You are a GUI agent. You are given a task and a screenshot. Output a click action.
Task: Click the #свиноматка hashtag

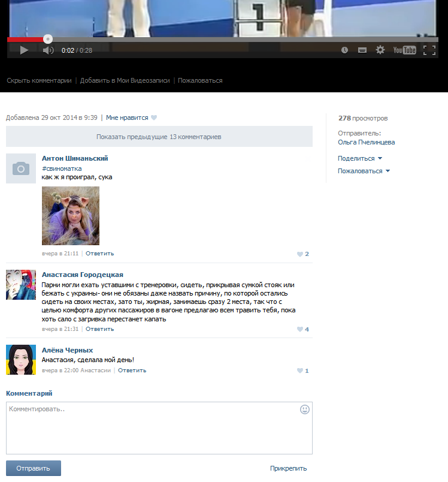click(x=62, y=169)
